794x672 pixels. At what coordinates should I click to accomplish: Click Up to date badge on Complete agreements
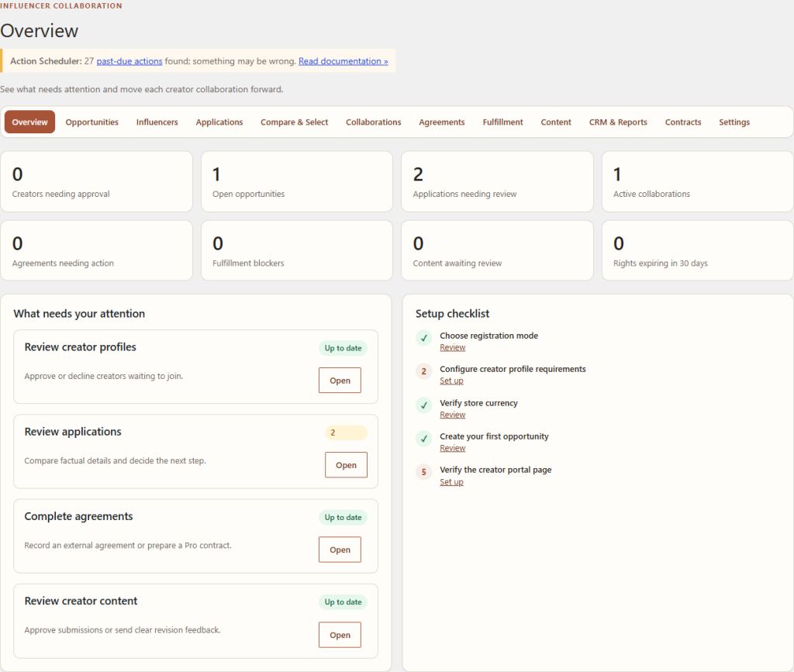click(x=343, y=517)
